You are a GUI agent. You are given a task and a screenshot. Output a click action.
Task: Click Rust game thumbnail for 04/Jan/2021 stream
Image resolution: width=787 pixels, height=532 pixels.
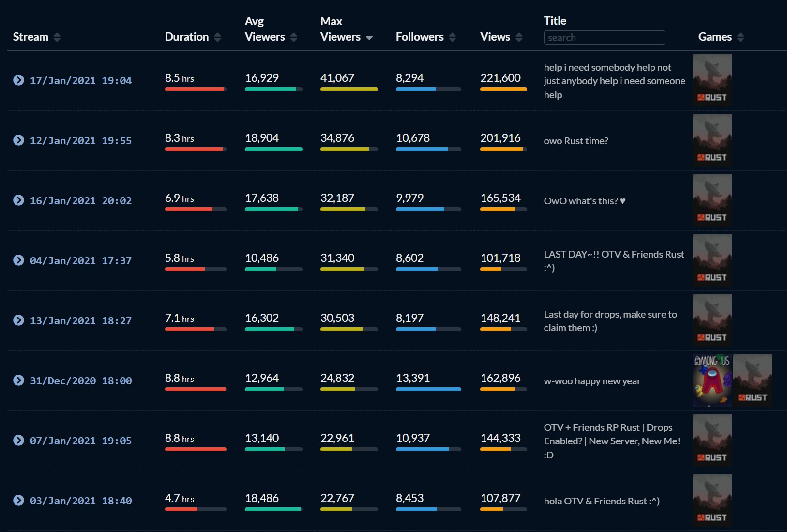[712, 260]
